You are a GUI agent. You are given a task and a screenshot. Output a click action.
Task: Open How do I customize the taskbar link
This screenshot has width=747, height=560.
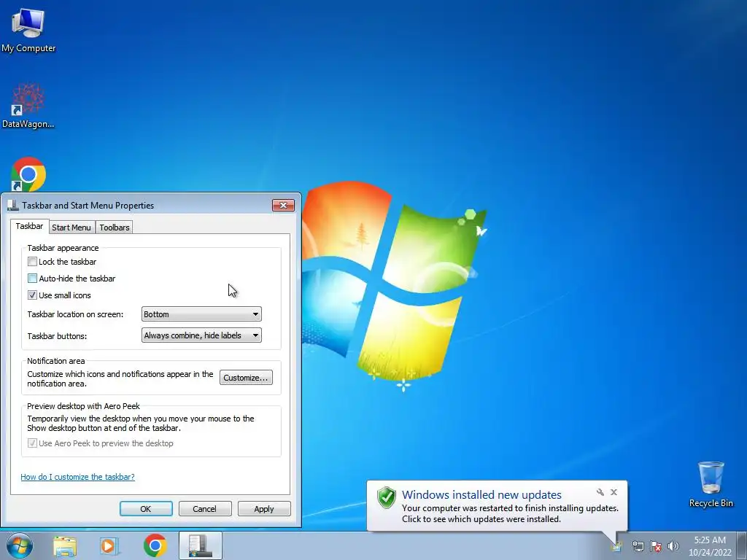coord(77,477)
